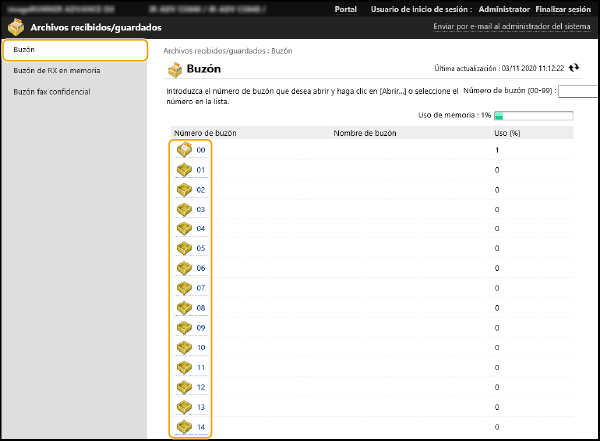Go to Portal link in top bar
This screenshot has height=441, width=600.
tap(345, 8)
